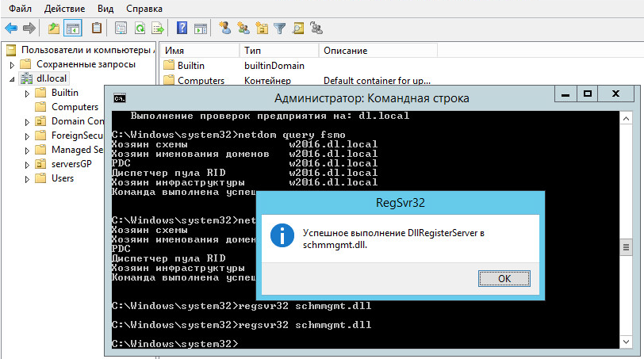
Task: Click the Command Prompt scrollbar up arrow
Action: (x=626, y=119)
